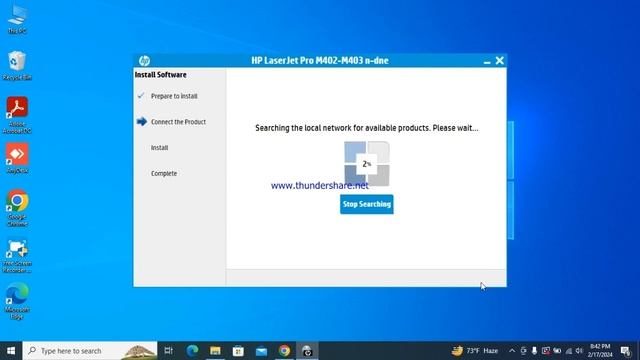
Task: Open Free Screen Recorder desktop shortcut
Action: [x=17, y=256]
